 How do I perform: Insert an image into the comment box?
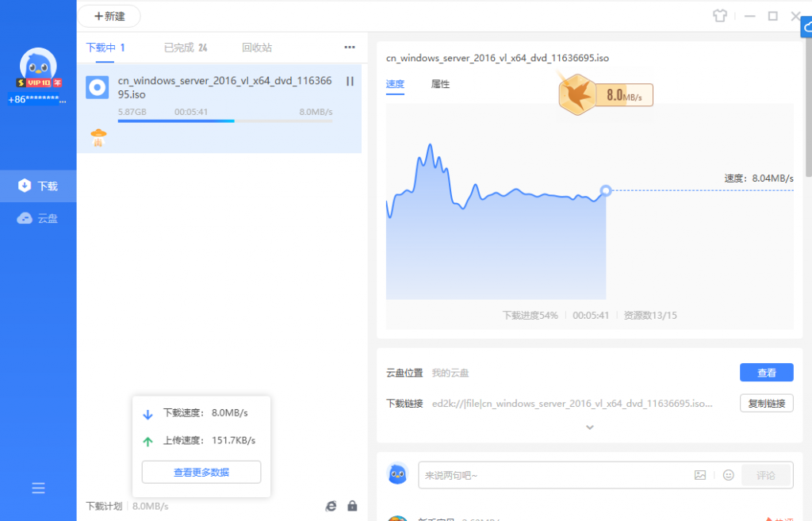coord(700,475)
